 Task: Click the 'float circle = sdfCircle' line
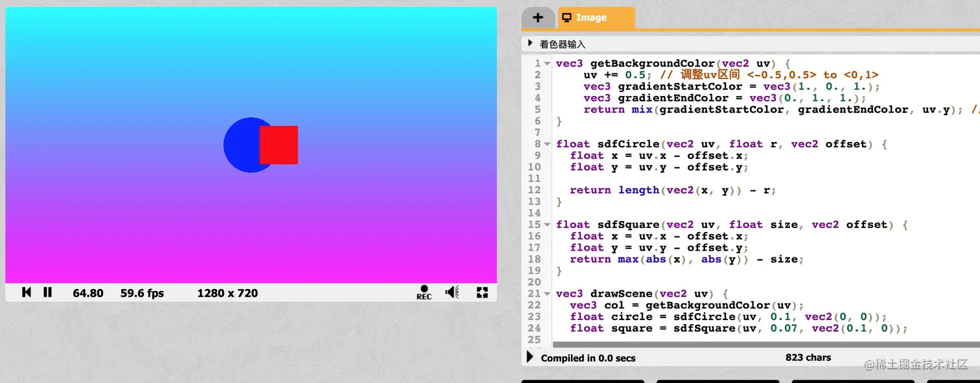click(x=728, y=317)
